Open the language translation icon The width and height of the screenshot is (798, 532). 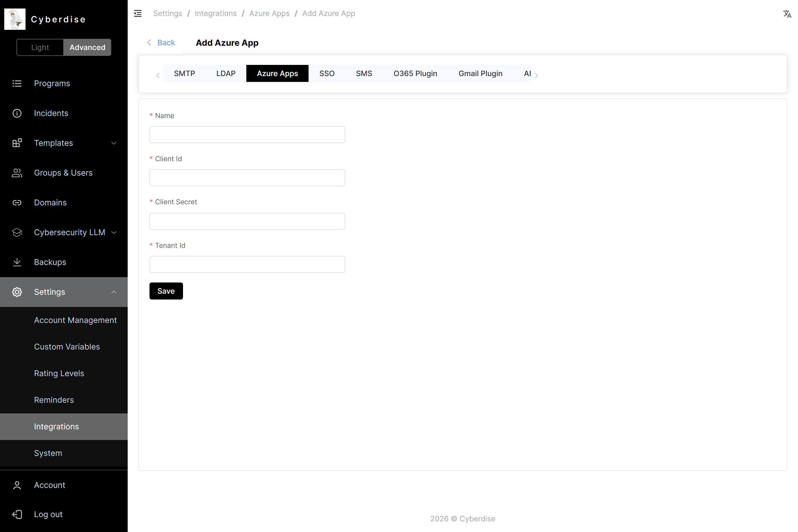pyautogui.click(x=787, y=14)
